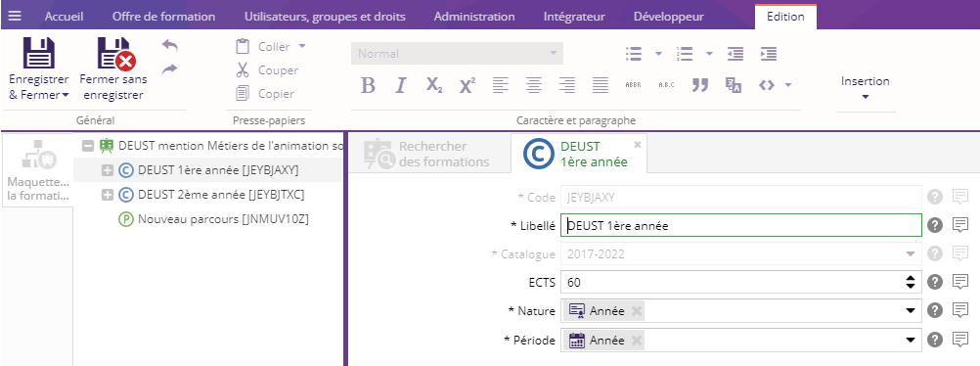Apply Italic formatting
The image size is (980, 366).
[x=401, y=85]
